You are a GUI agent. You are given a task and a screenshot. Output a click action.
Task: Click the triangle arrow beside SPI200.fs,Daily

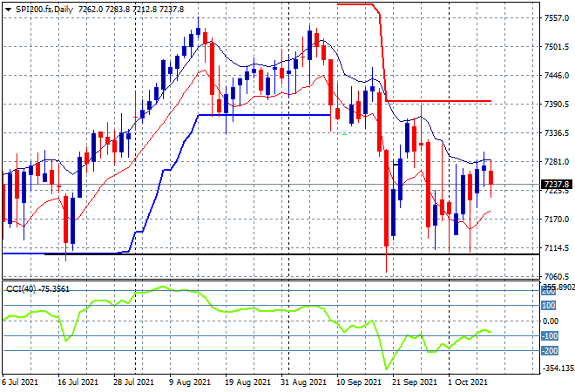[8, 10]
